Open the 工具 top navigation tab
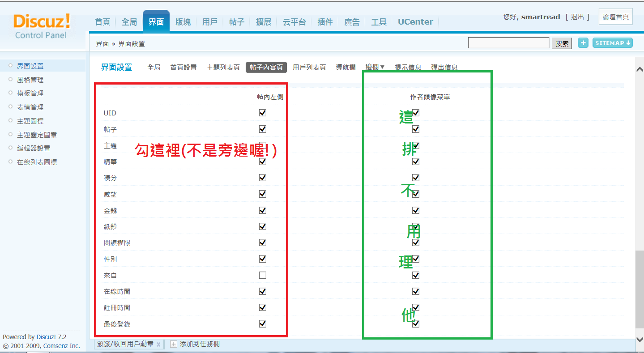 379,22
